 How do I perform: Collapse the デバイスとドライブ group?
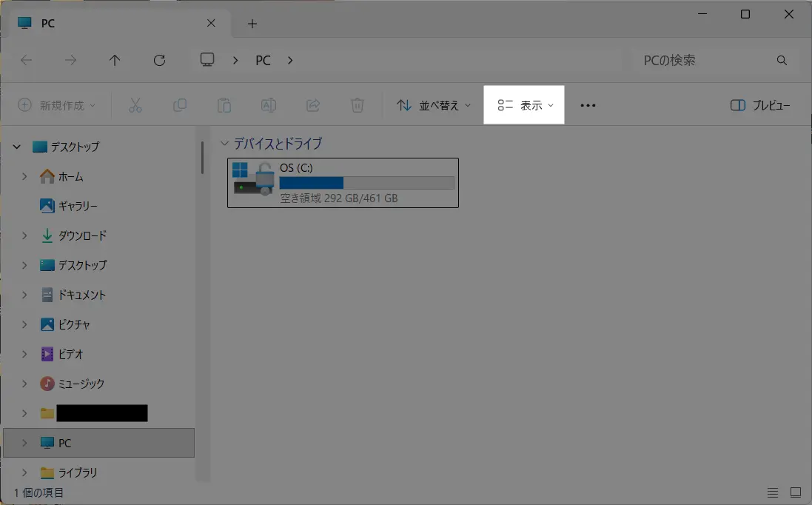click(x=225, y=144)
